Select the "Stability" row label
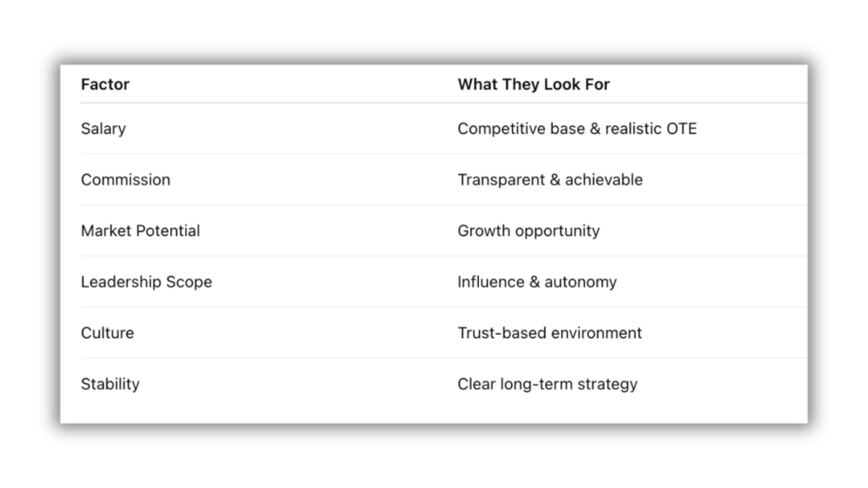868x488 pixels. 110,384
